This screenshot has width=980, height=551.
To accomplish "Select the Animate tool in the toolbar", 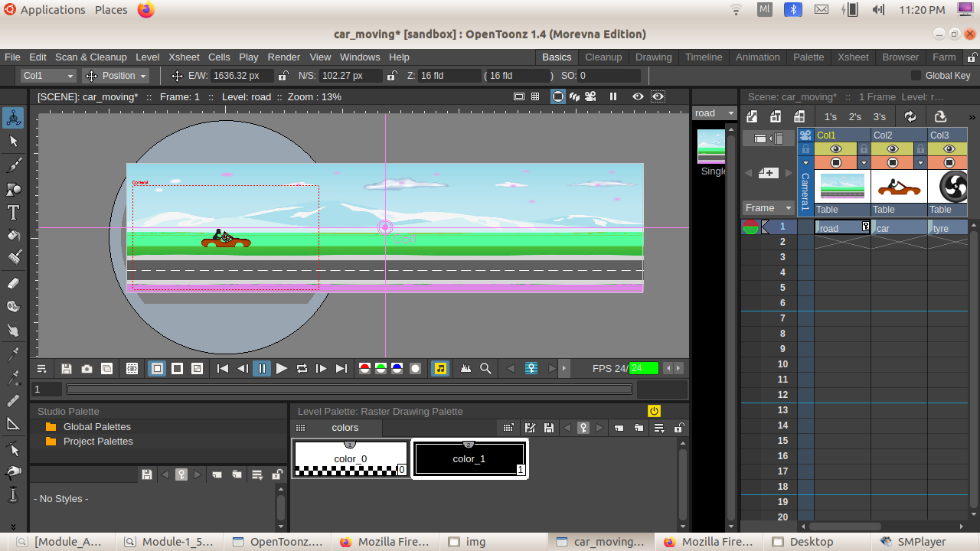I will point(13,119).
